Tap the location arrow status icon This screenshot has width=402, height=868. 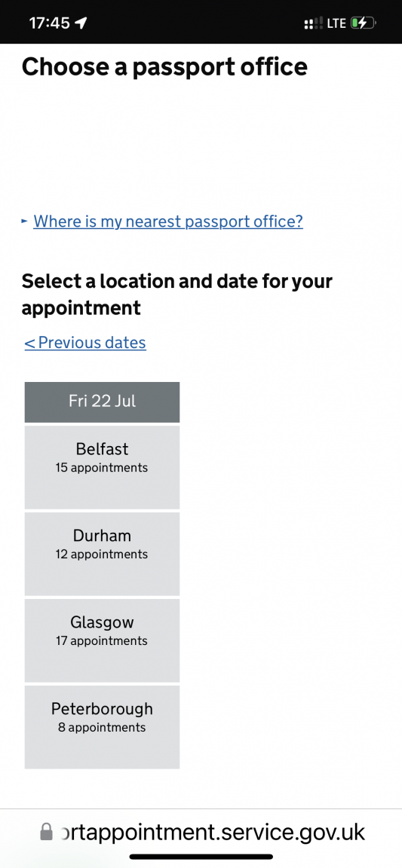coord(81,23)
